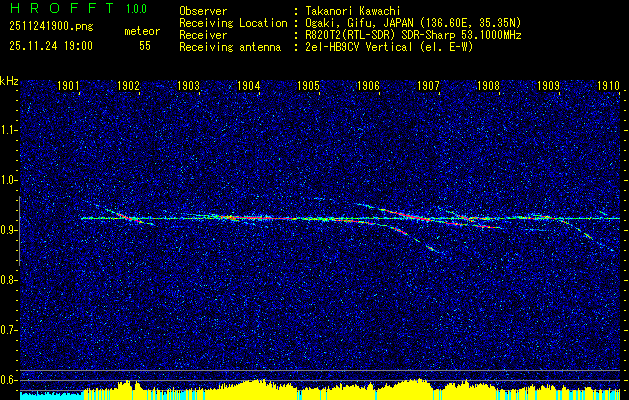Click the Observer field label
Screen dimensions: 629x400
pos(203,11)
